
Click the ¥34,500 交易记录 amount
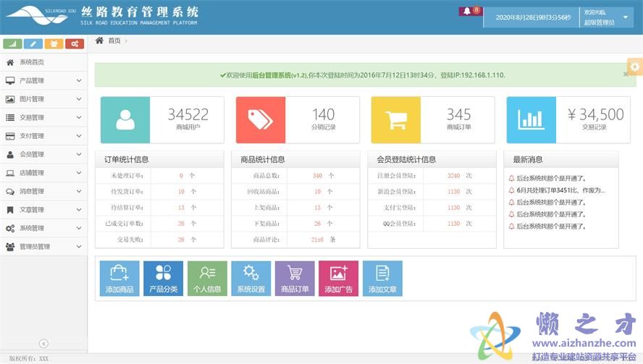[x=595, y=114]
